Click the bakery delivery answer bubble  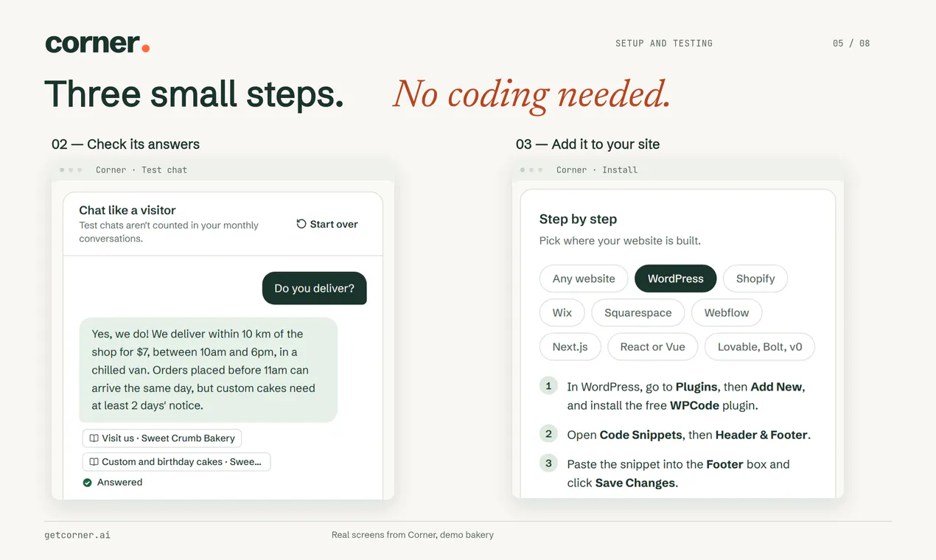click(209, 370)
